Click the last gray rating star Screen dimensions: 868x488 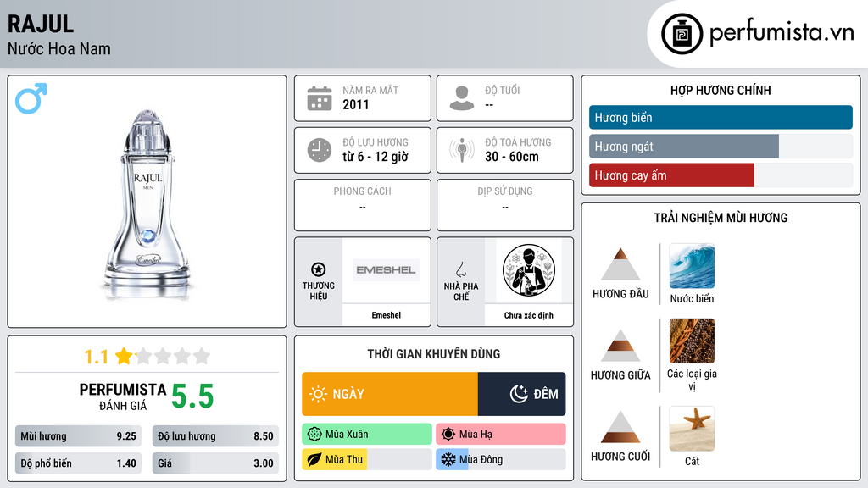click(202, 356)
